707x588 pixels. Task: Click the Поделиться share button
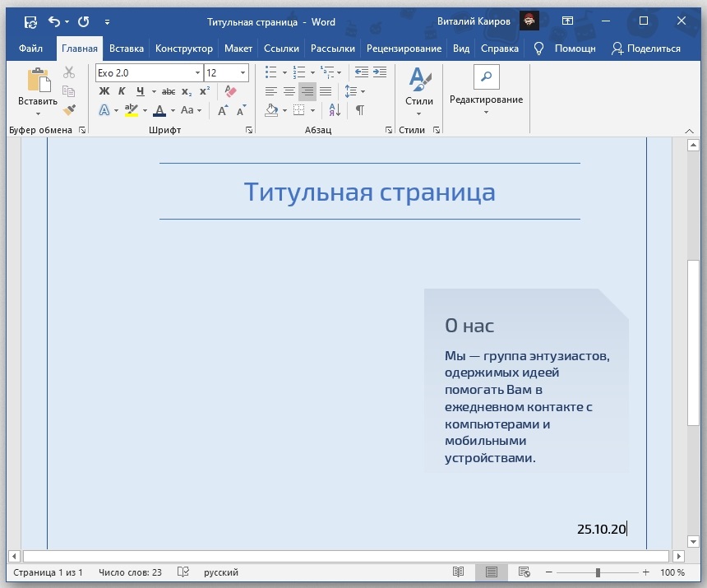[x=646, y=49]
